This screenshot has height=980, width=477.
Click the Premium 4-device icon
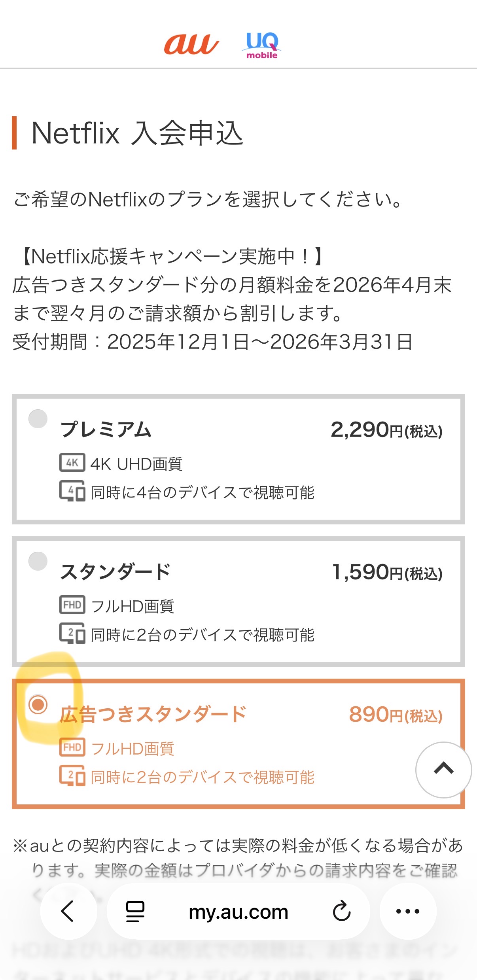pyautogui.click(x=72, y=491)
